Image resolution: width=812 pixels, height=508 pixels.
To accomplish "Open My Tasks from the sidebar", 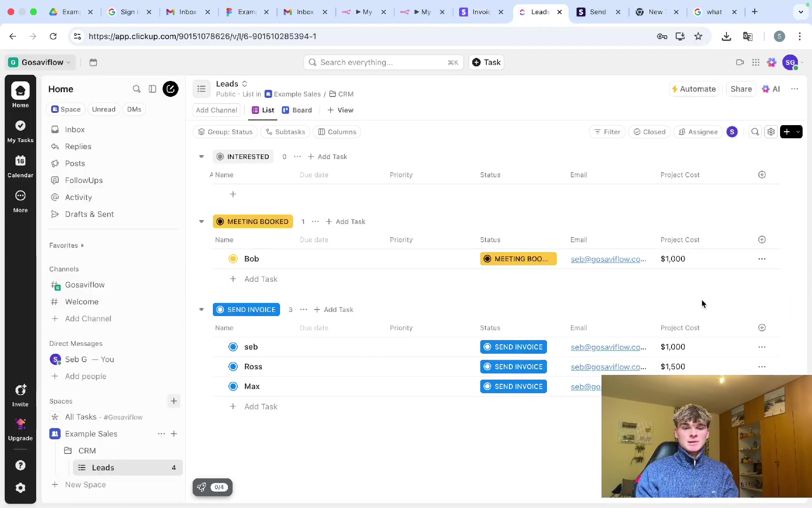I will pos(20,131).
